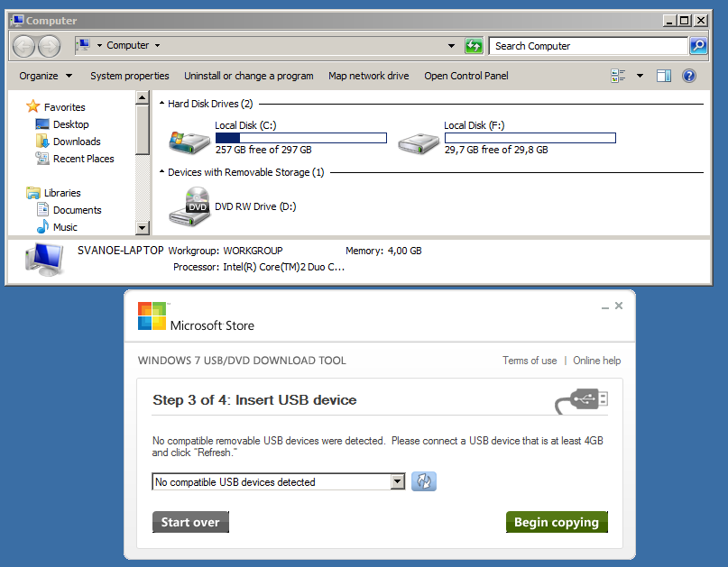Click the text '29,7 GB free of 29,8 GB'
This screenshot has height=567, width=728.
496,150
